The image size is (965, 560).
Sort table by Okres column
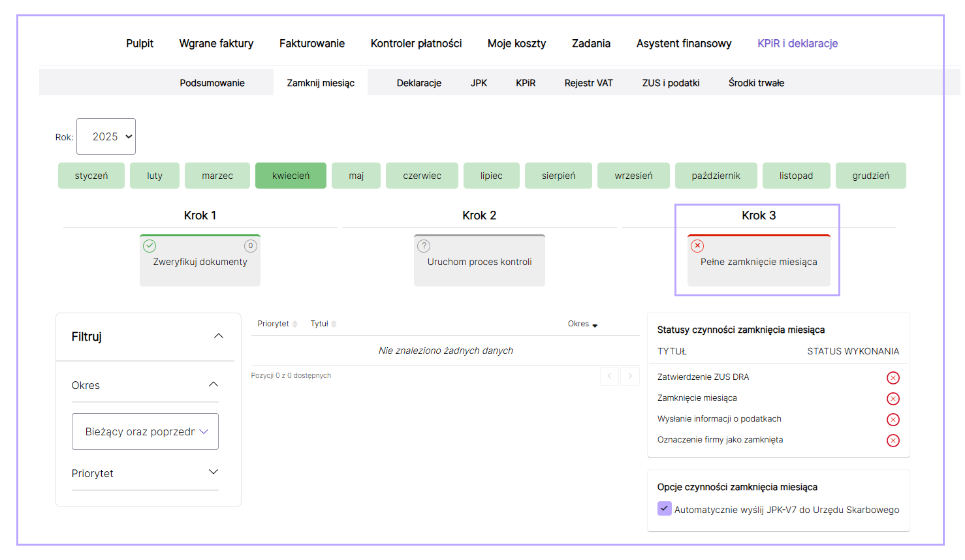(582, 324)
